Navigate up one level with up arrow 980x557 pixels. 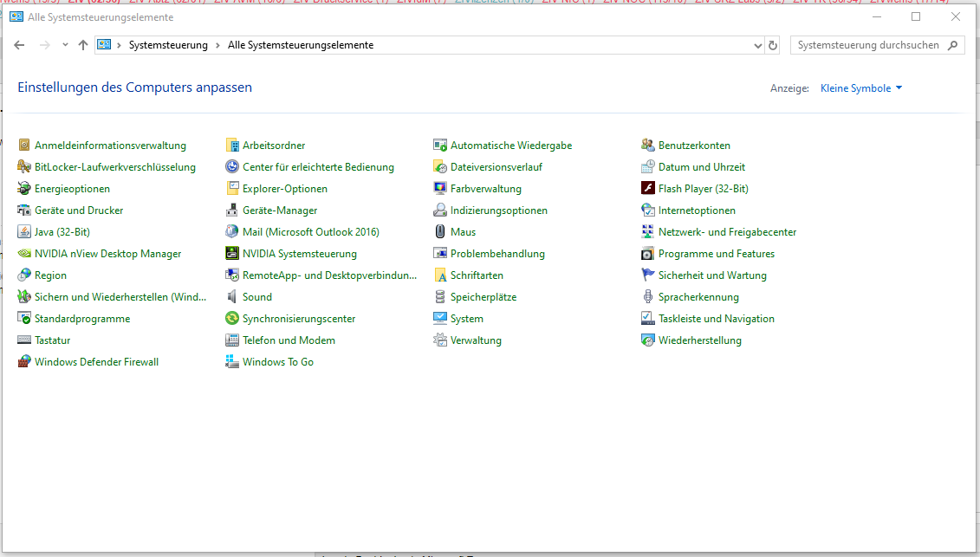tap(83, 45)
